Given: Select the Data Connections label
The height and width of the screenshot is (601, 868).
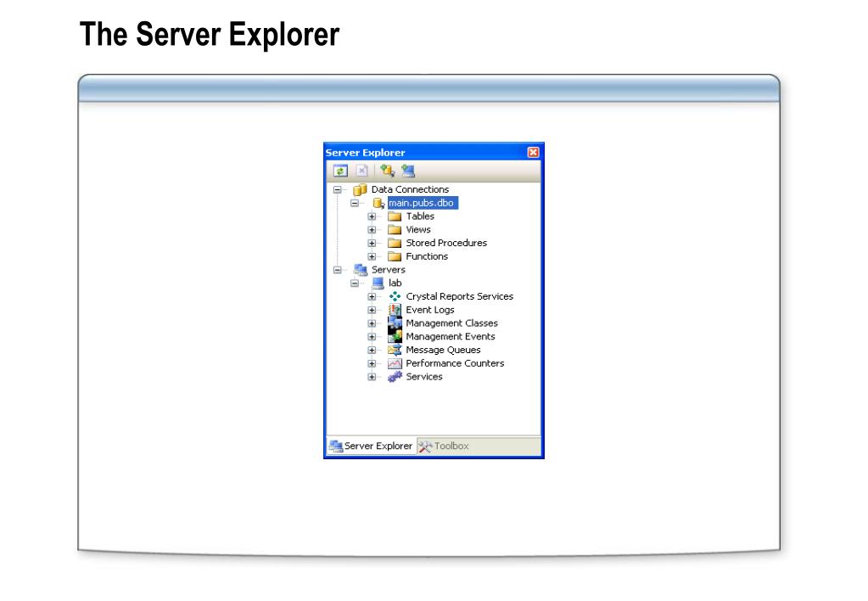Looking at the screenshot, I should pos(410,189).
